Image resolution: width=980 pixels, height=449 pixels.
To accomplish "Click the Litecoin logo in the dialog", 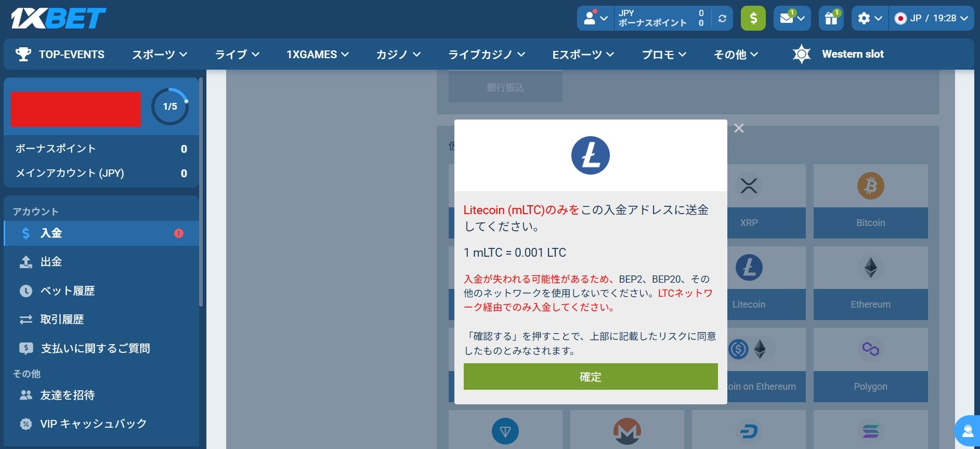I will point(591,155).
